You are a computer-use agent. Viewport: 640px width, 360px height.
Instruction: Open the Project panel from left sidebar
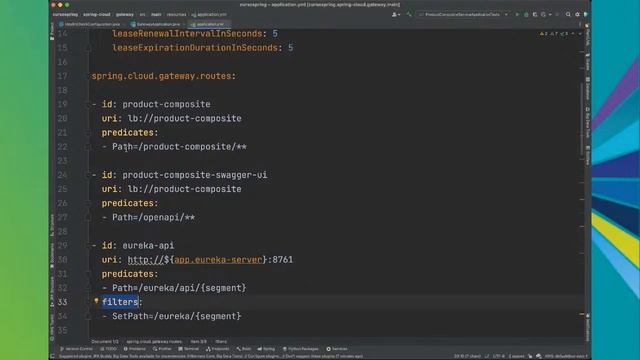point(52,31)
